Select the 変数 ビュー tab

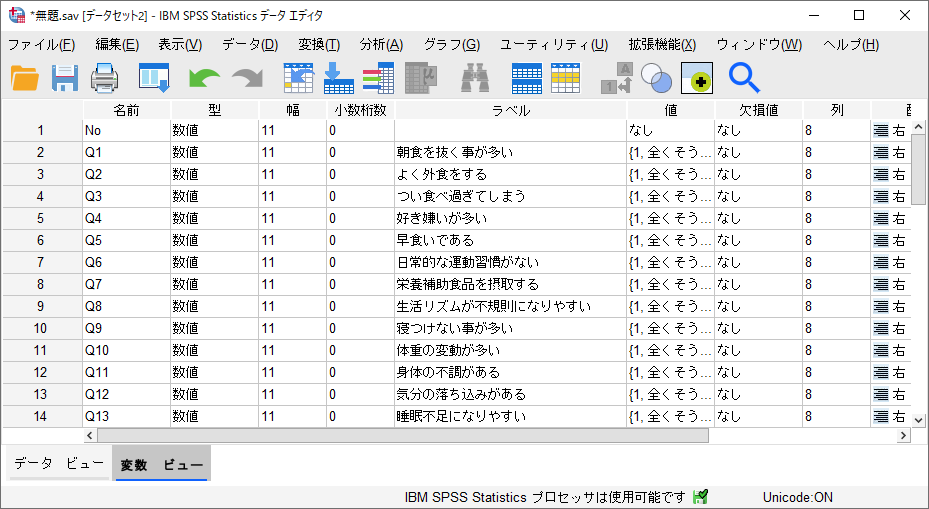click(162, 465)
